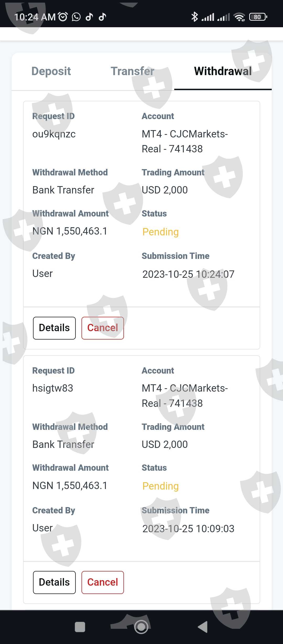Screen dimensions: 283x644
Task: Tap the WhatsApp notification icon
Action: tap(76, 17)
